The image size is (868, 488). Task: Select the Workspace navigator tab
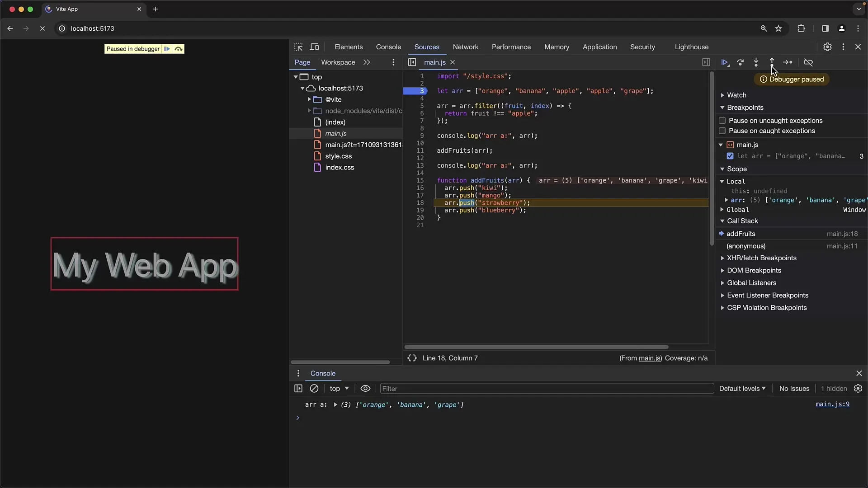[x=338, y=62]
